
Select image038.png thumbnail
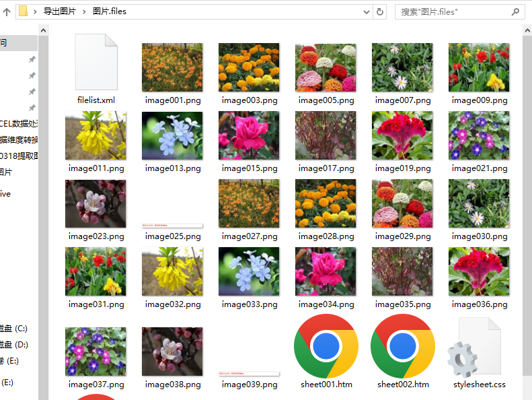coord(172,352)
